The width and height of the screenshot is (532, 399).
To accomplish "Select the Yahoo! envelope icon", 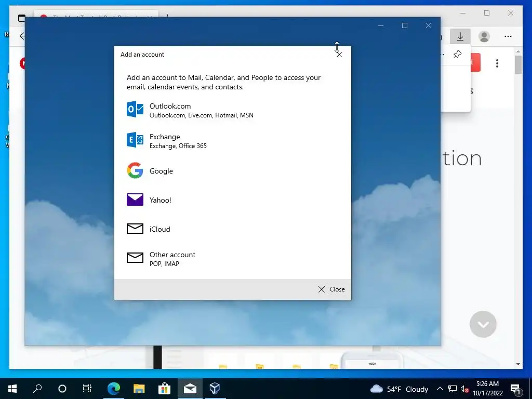I will tap(135, 199).
